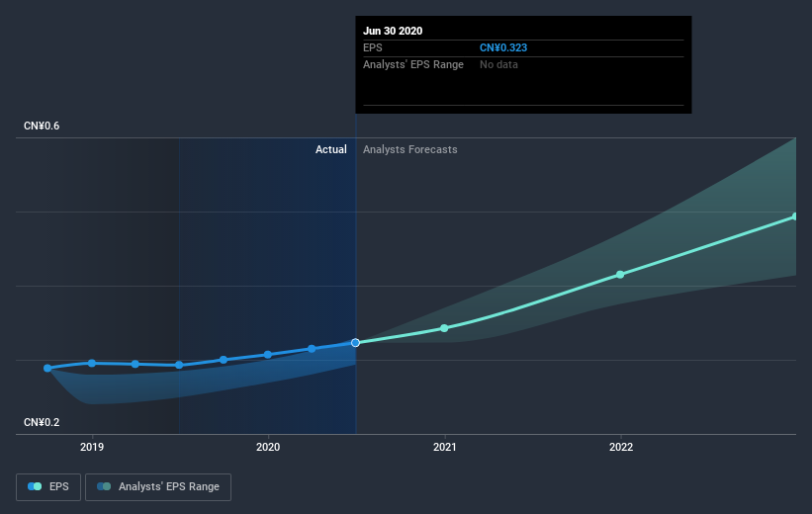Select the 2021 forecast EPS data point

click(x=444, y=328)
